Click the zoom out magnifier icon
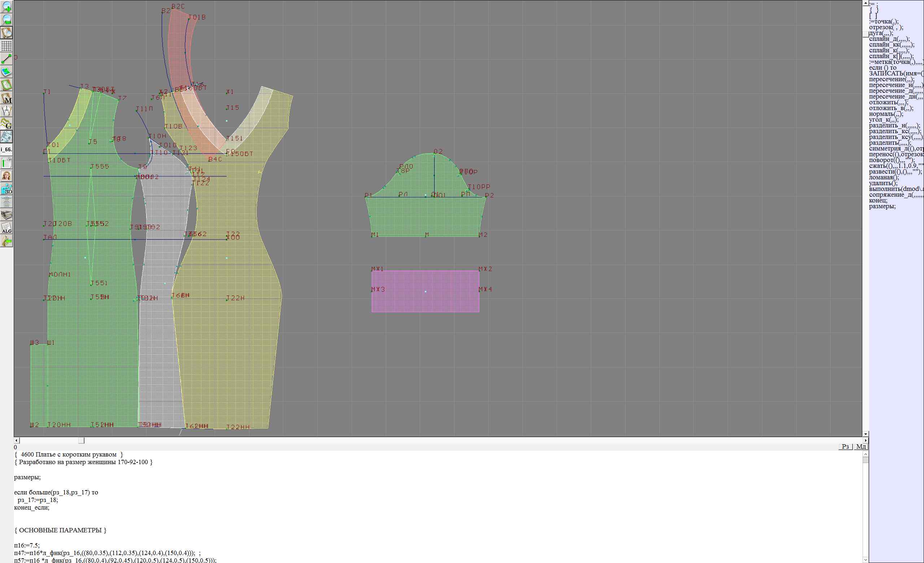 coord(6,19)
